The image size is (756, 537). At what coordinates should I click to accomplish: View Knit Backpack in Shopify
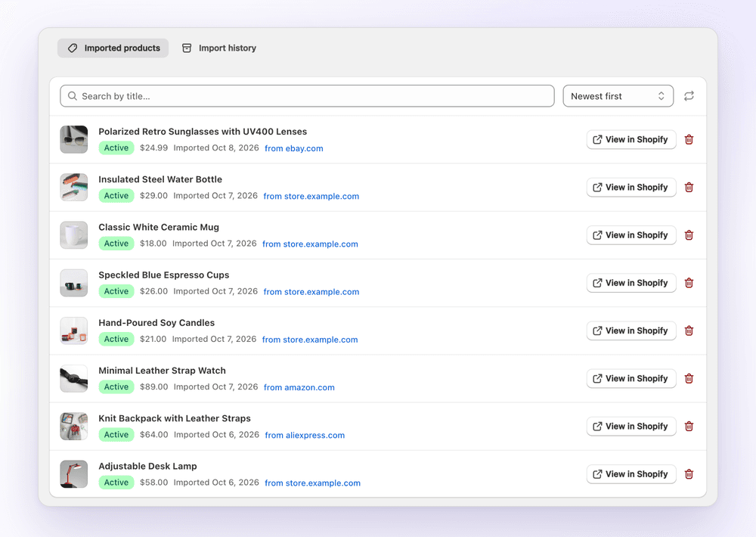point(631,426)
